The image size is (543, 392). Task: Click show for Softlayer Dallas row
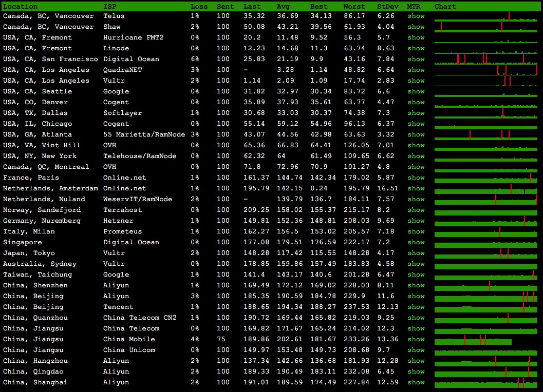[x=416, y=113]
